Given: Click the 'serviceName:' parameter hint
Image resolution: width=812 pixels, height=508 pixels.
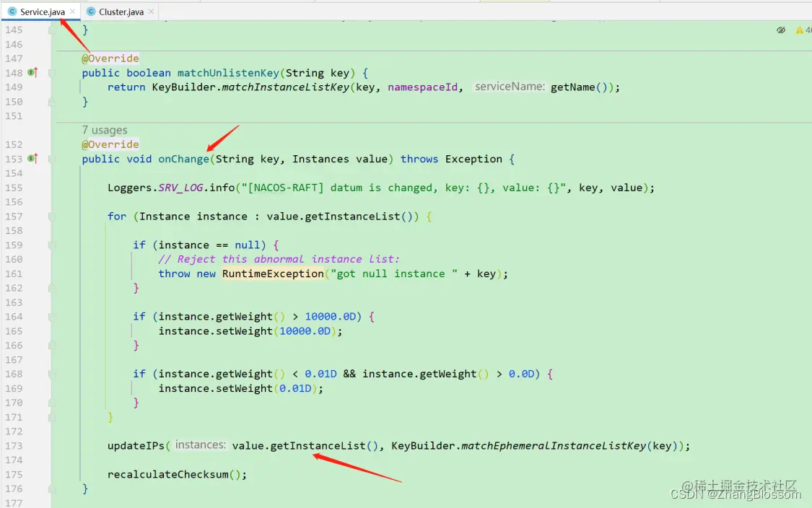Looking at the screenshot, I should (x=510, y=87).
